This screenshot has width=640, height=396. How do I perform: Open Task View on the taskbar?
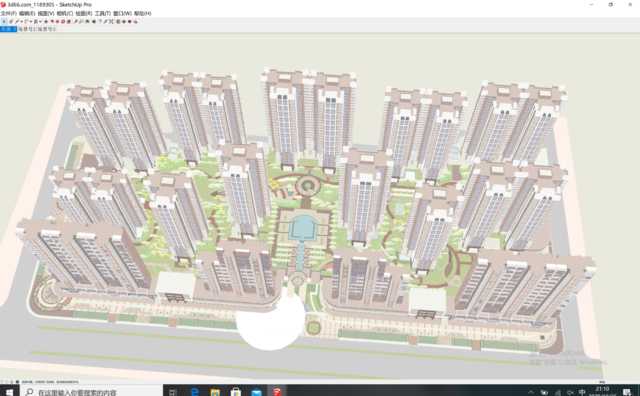173,392
